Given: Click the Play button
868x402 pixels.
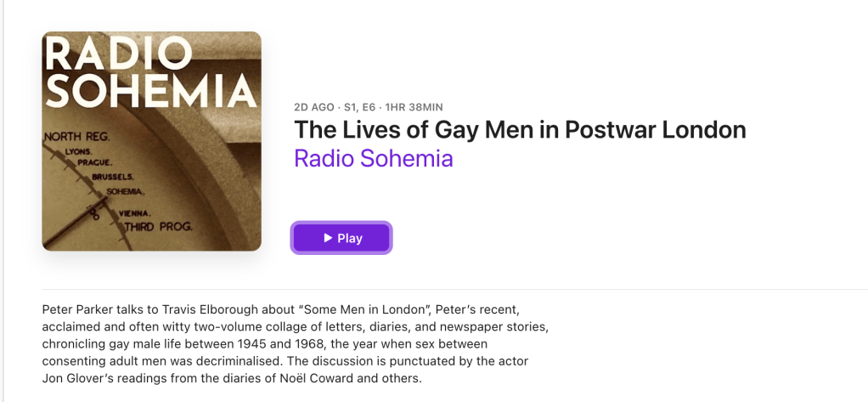Looking at the screenshot, I should (341, 238).
